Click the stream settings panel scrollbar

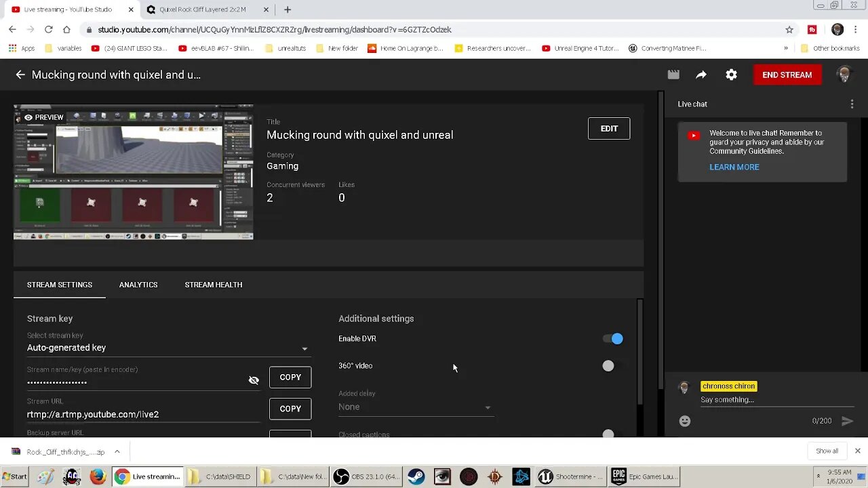[x=640, y=352]
